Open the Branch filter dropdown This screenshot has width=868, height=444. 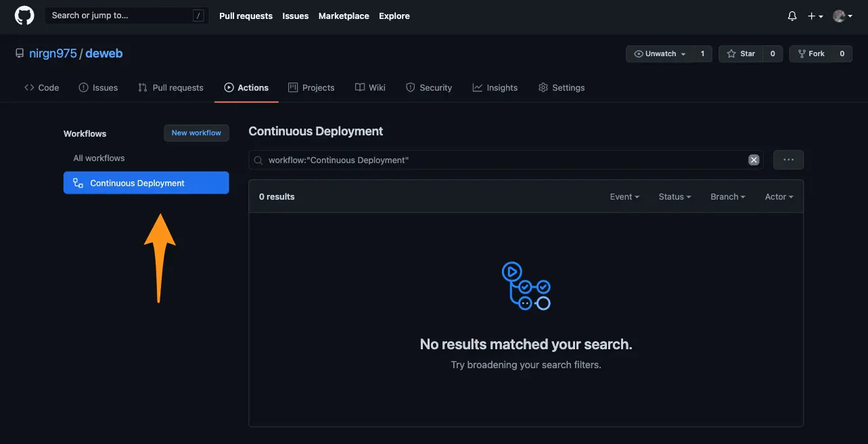pyautogui.click(x=727, y=196)
